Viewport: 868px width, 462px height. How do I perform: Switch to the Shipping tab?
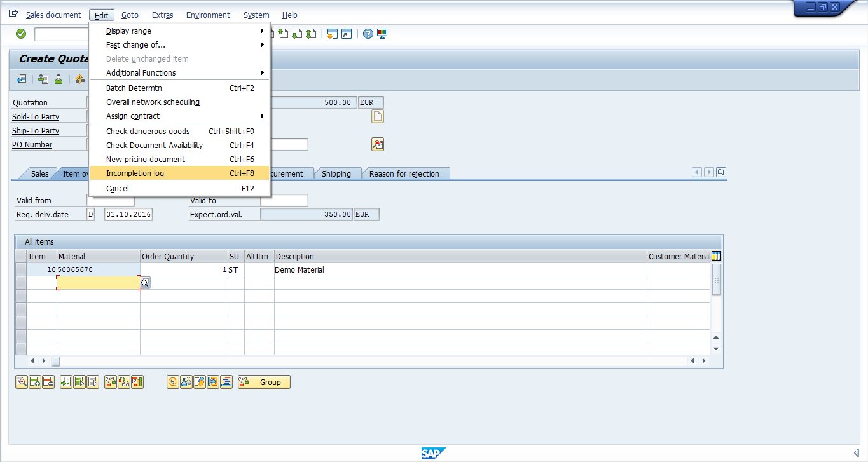336,173
